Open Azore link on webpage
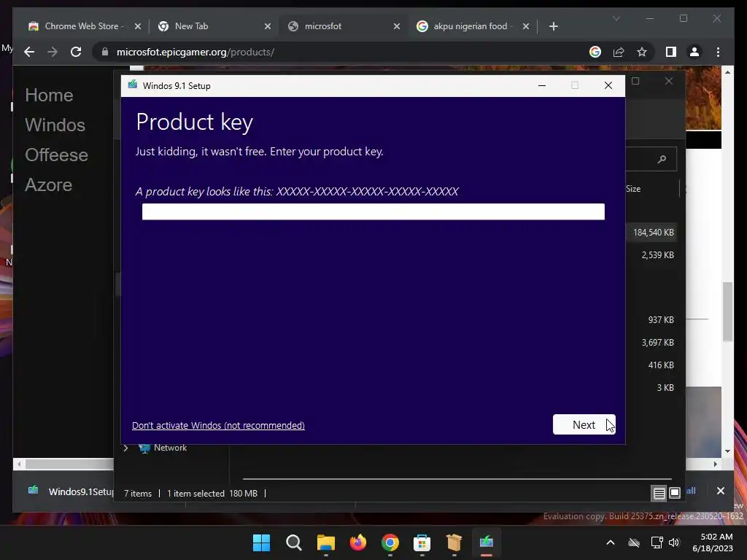 coord(49,184)
